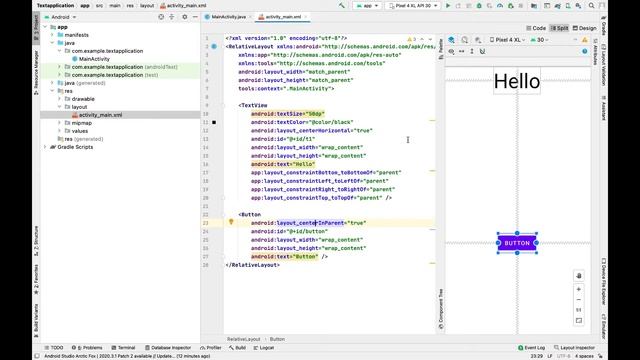Click the vertical expand arrows icon
The width and height of the screenshot is (640, 360).
click(x=472, y=51)
